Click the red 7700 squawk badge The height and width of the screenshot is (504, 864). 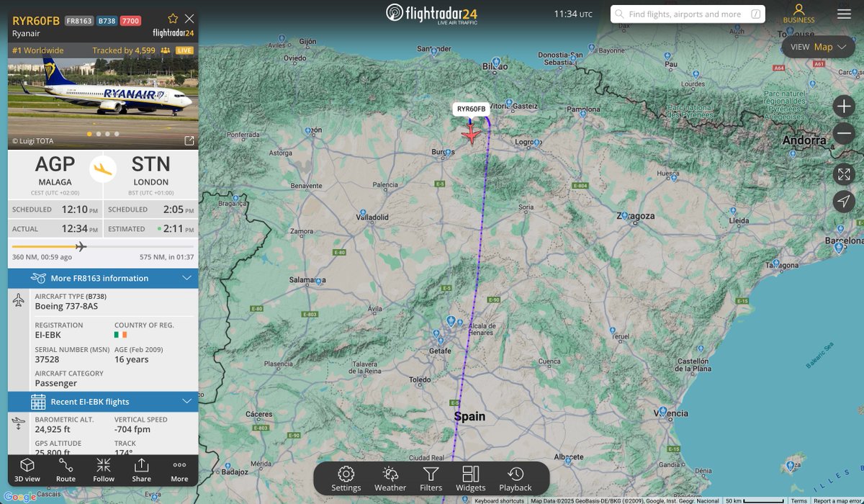tap(130, 20)
